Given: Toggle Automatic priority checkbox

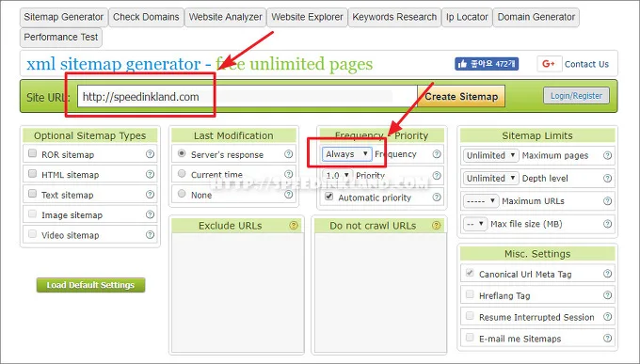Looking at the screenshot, I should click(x=329, y=197).
